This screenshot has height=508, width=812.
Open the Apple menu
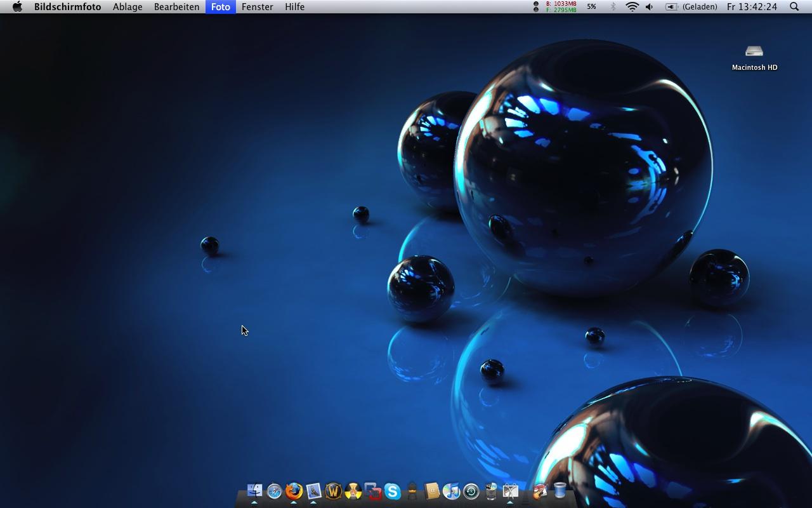17,6
